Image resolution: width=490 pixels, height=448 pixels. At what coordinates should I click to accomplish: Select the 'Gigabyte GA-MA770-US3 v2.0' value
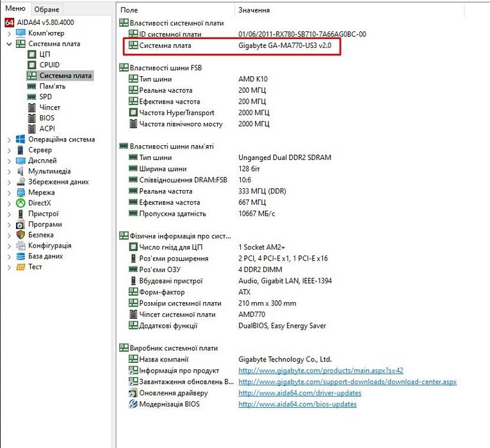[x=284, y=45]
